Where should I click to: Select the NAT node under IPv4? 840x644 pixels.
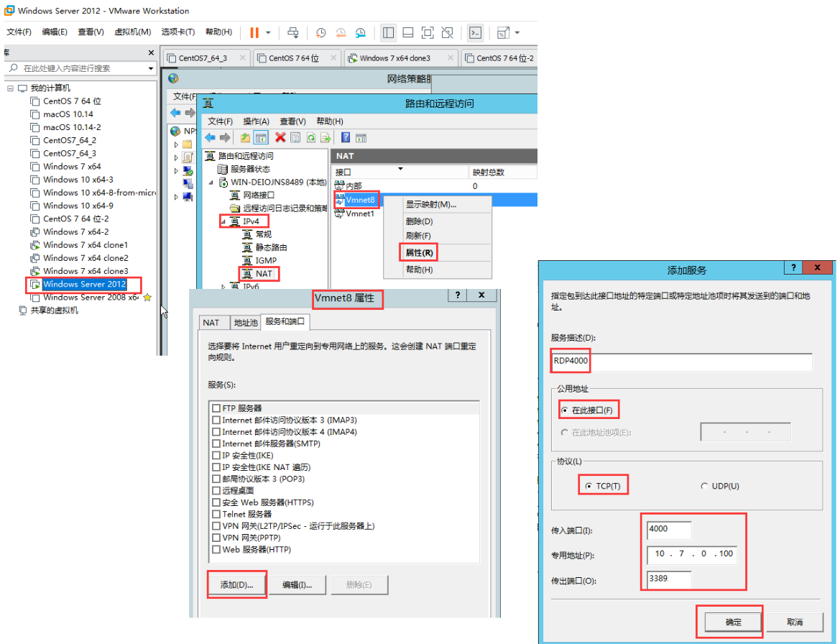point(264,274)
